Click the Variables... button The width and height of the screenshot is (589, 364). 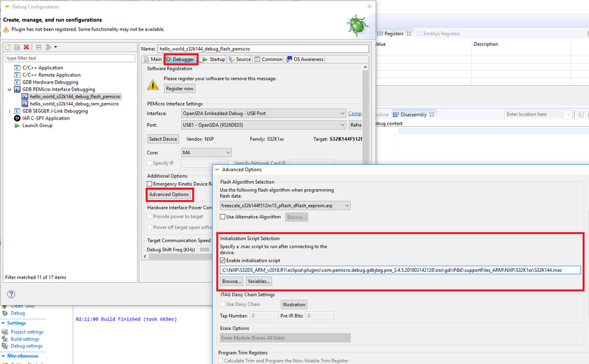pyautogui.click(x=259, y=281)
